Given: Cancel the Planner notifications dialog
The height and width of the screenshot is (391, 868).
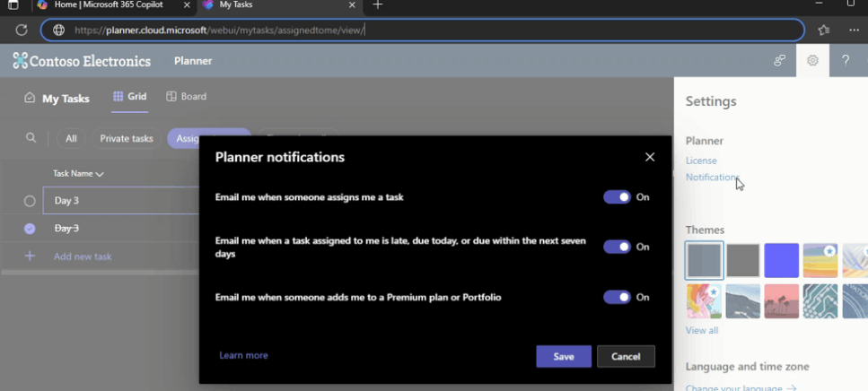Looking at the screenshot, I should pyautogui.click(x=626, y=357).
